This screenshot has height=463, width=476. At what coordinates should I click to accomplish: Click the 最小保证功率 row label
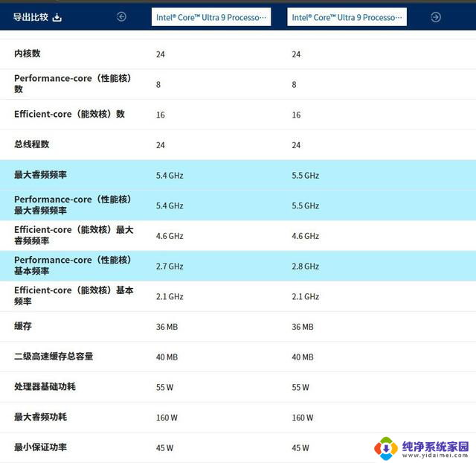pos(40,447)
